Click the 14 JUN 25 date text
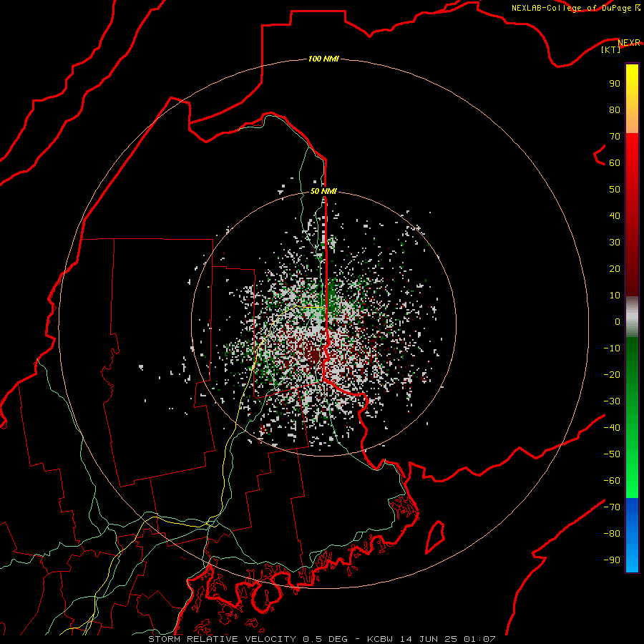 coord(429,639)
